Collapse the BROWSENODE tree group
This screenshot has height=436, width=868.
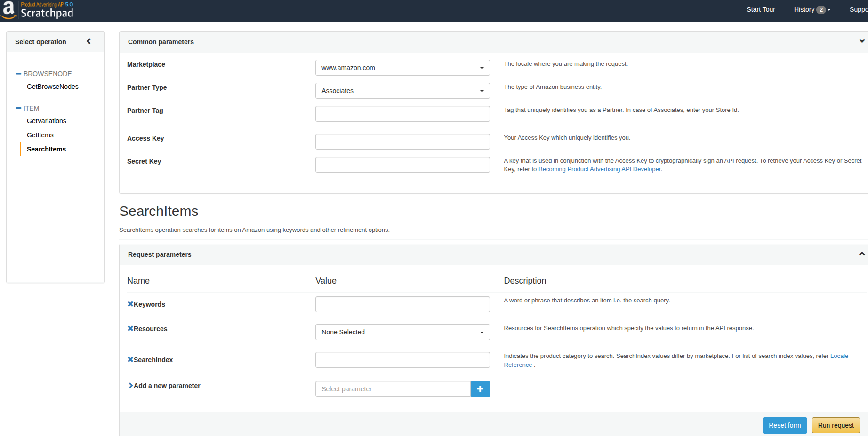[x=19, y=74]
